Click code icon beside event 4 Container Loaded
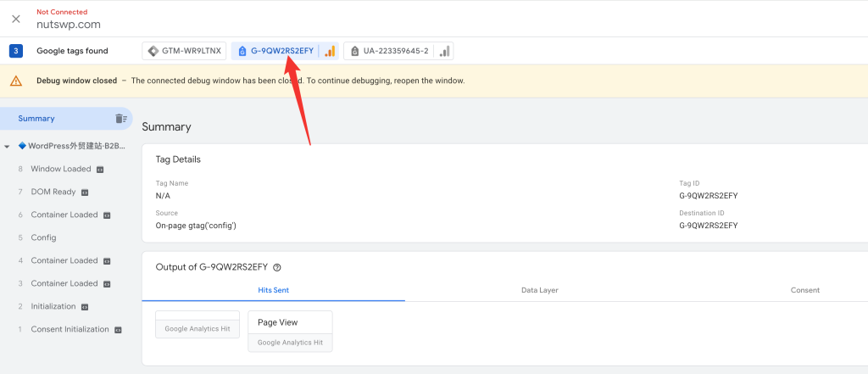Screen dimensions: 868x374 (x=107, y=261)
